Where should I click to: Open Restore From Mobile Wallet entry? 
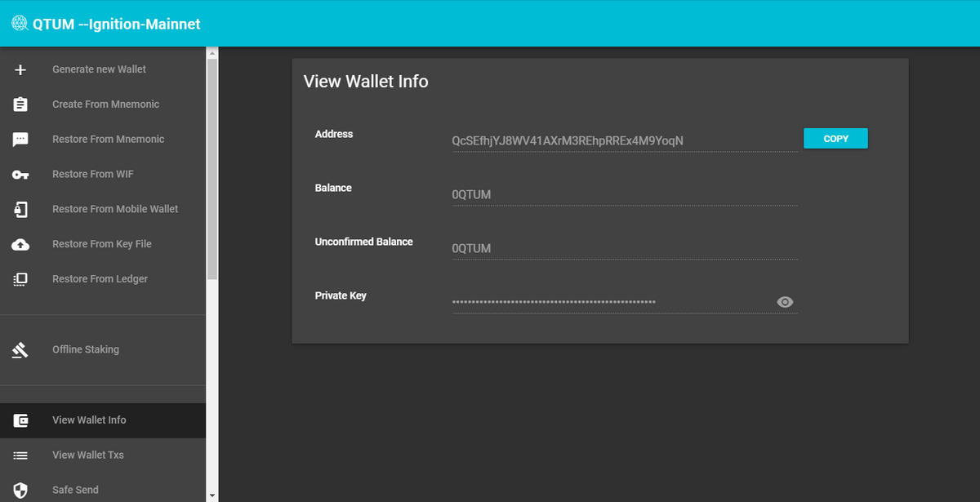pyautogui.click(x=103, y=210)
